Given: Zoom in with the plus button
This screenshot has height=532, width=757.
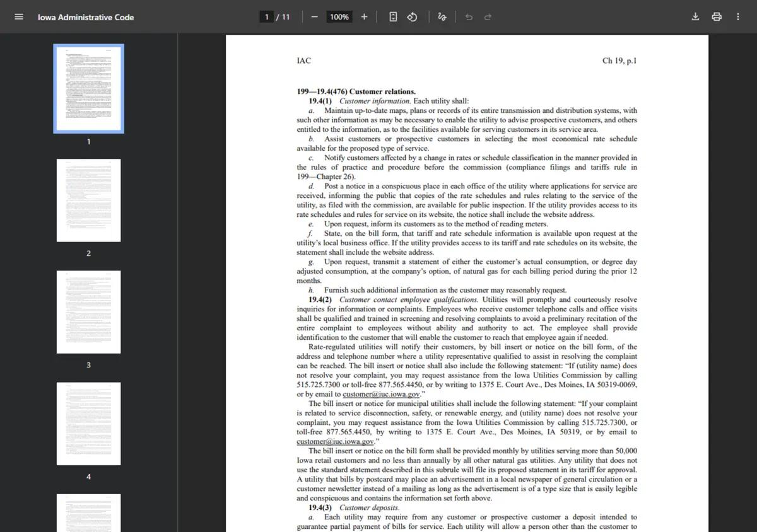Looking at the screenshot, I should (x=364, y=17).
